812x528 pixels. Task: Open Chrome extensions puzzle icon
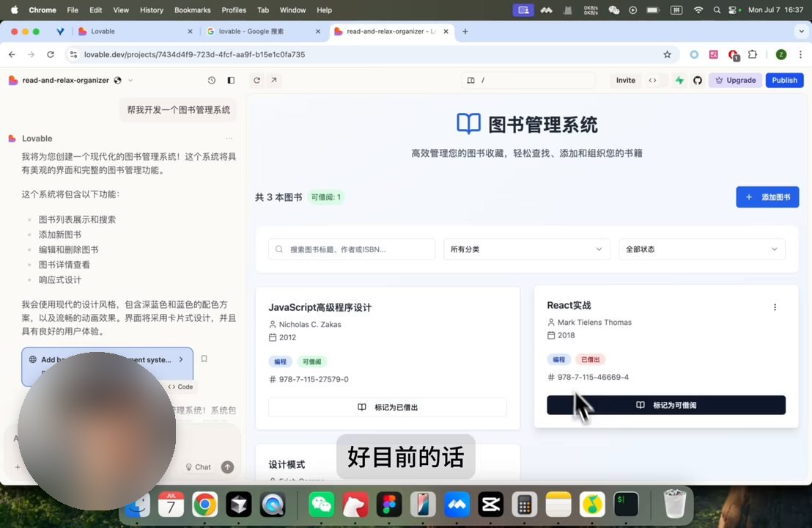[x=753, y=54]
